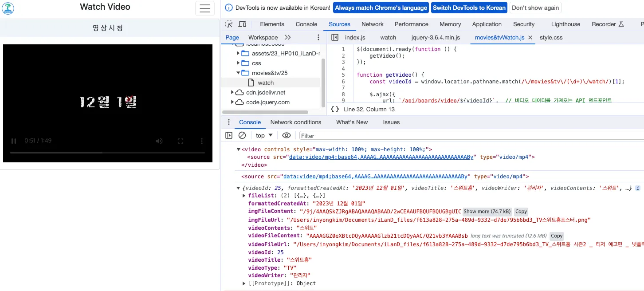Click the inspect element picker icon
This screenshot has width=644, height=291.
pos(228,24)
